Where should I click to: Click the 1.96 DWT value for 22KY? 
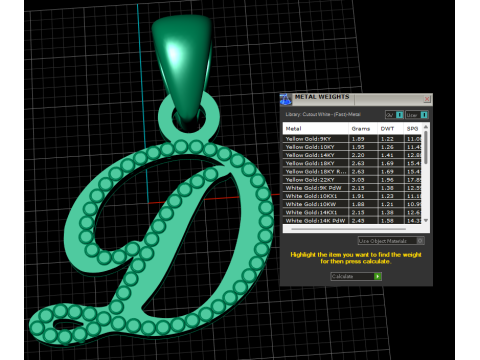pos(387,180)
